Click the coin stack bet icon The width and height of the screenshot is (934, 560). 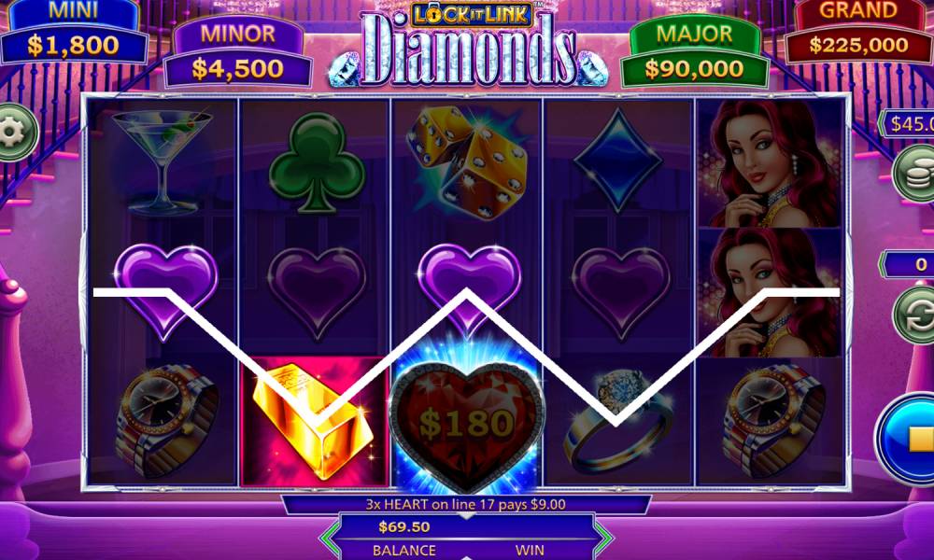pyautogui.click(x=916, y=173)
